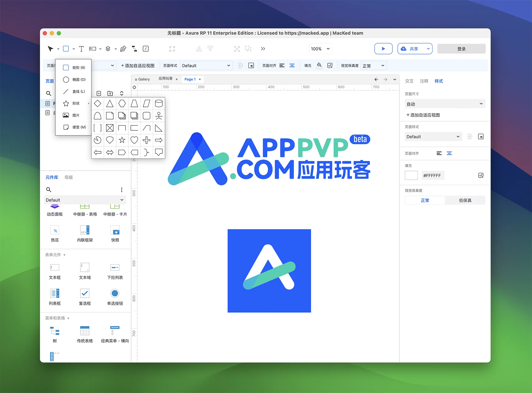Pick the double-headed arrow shape
Image resolution: width=532 pixels, height=393 pixels.
click(110, 153)
